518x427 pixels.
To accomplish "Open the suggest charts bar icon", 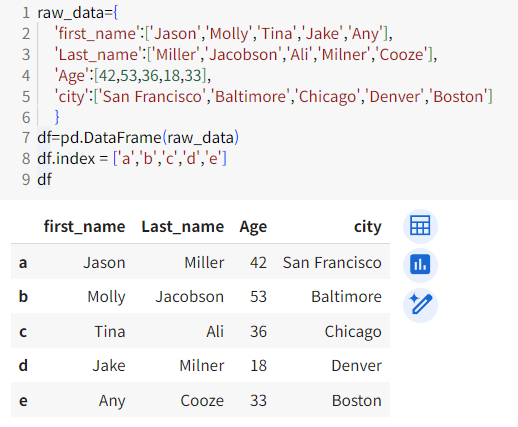I will click(x=420, y=265).
